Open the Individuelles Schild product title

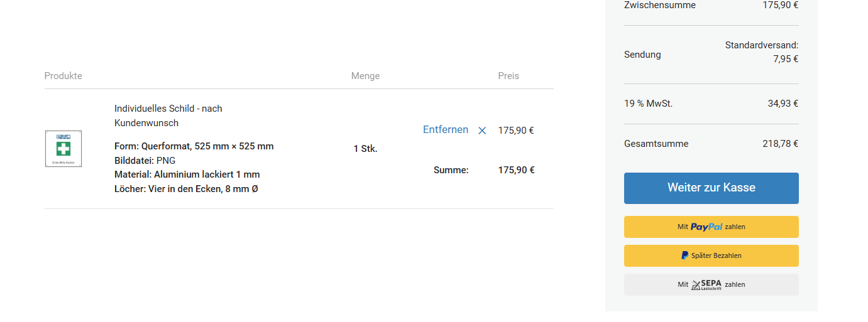coord(168,115)
